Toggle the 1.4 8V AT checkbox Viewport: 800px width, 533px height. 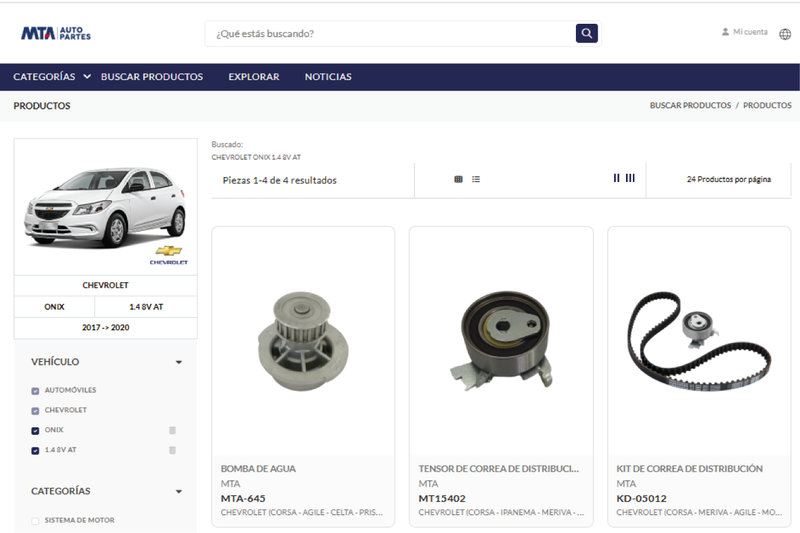pyautogui.click(x=36, y=450)
